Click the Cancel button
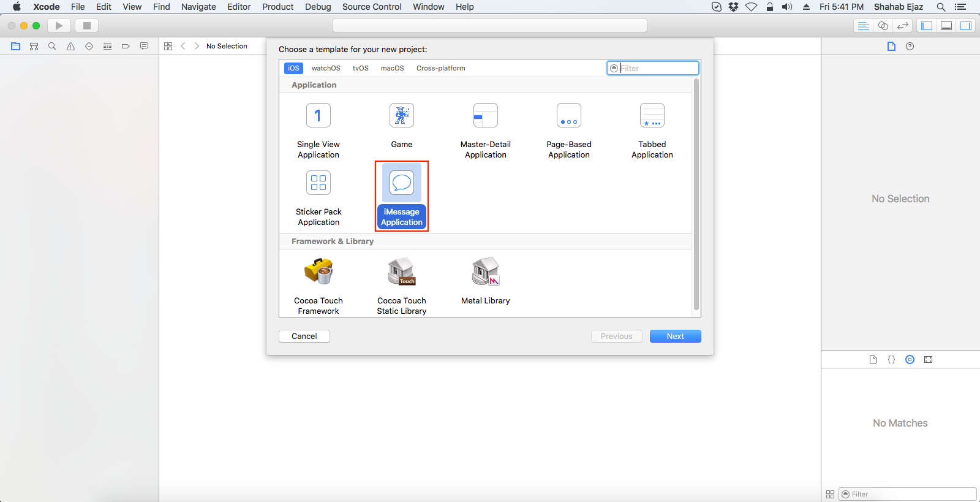Viewport: 980px width, 502px height. click(x=304, y=336)
